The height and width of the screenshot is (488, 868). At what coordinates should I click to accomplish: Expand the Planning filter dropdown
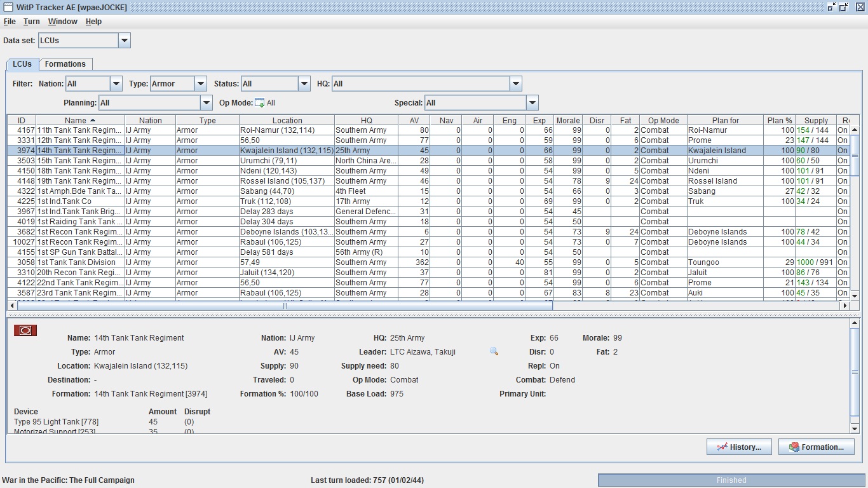pyautogui.click(x=207, y=103)
